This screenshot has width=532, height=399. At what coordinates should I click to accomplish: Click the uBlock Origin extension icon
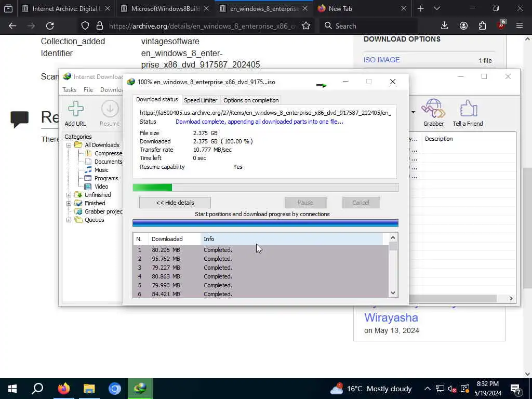pyautogui.click(x=501, y=25)
